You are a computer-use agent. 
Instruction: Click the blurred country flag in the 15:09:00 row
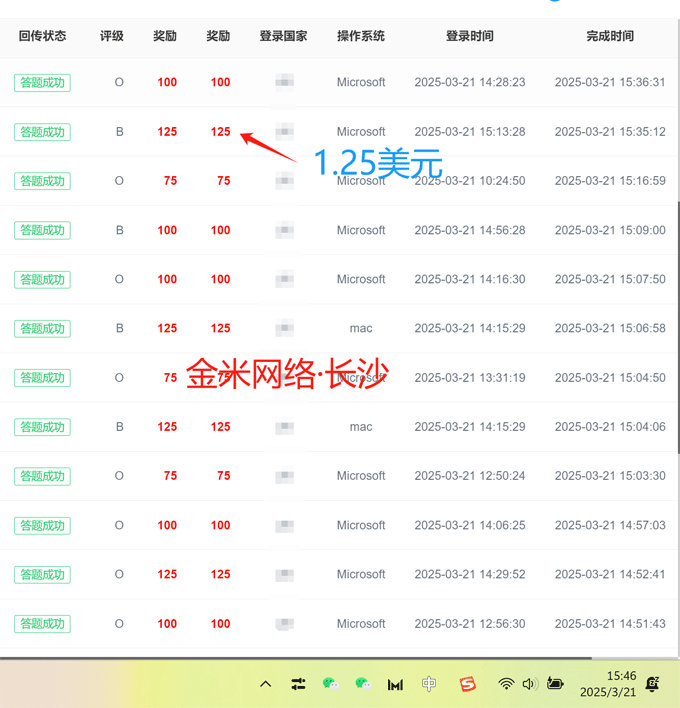coord(284,230)
